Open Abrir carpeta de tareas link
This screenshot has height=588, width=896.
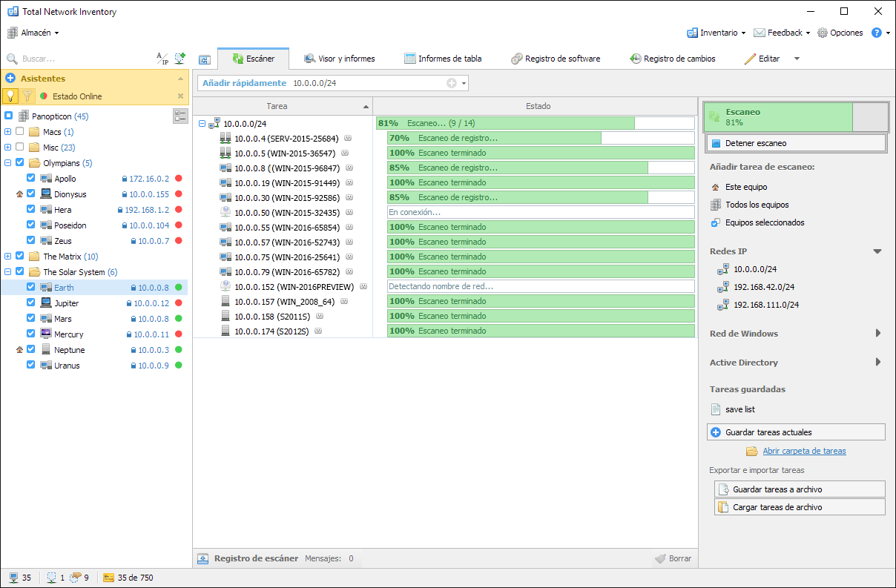(x=804, y=451)
